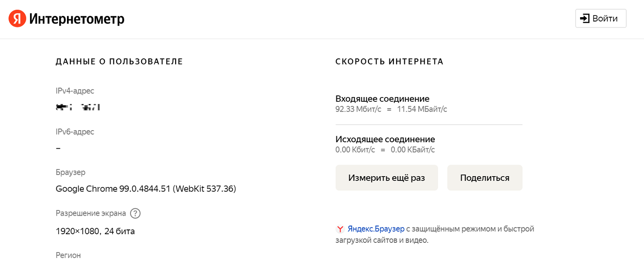Viewport: 644px width, 272px height.
Task: Click the Скорость интернета section title
Action: coord(390,61)
